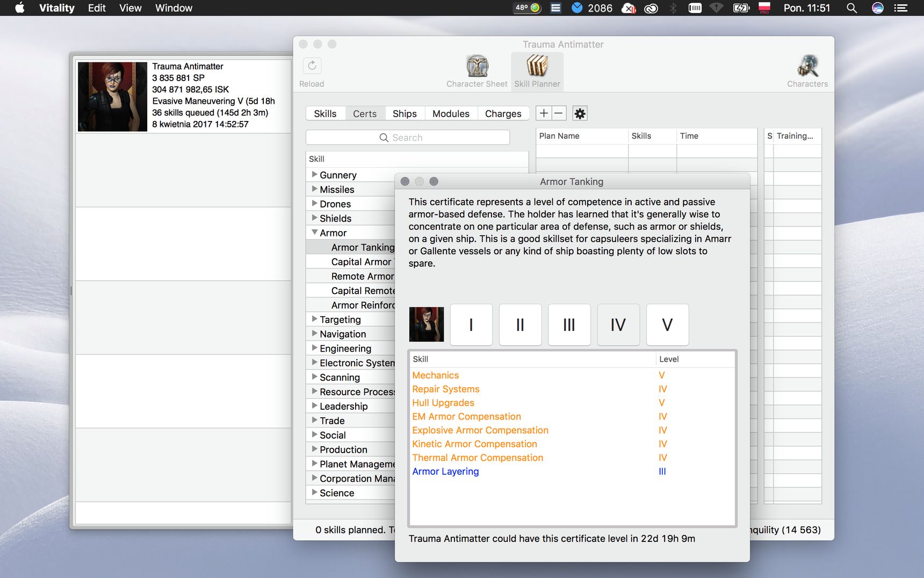Viewport: 924px width, 578px height.
Task: Open Spotlight search in the menu bar
Action: [851, 8]
